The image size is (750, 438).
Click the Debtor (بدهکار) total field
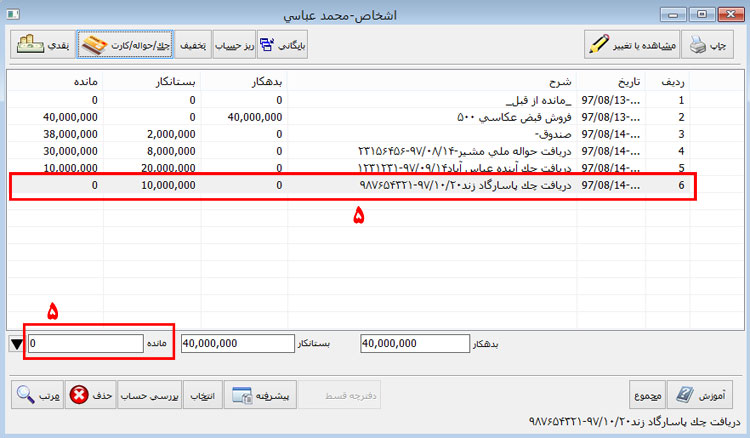pos(410,343)
